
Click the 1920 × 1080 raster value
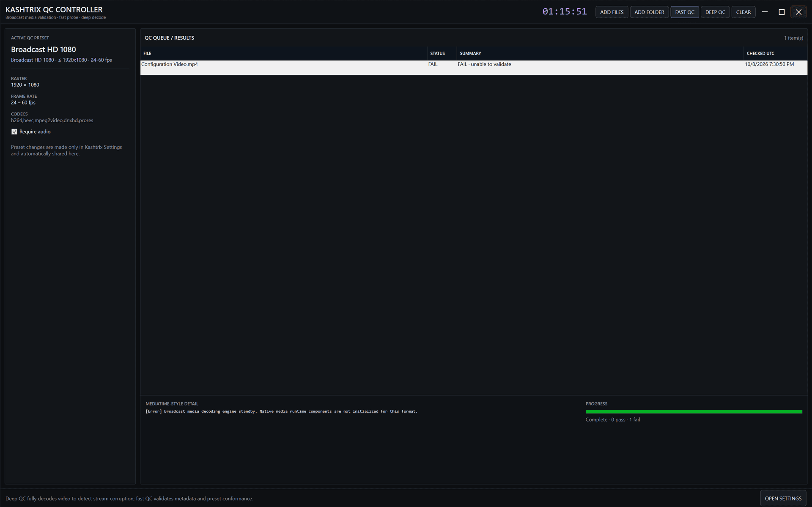point(25,85)
